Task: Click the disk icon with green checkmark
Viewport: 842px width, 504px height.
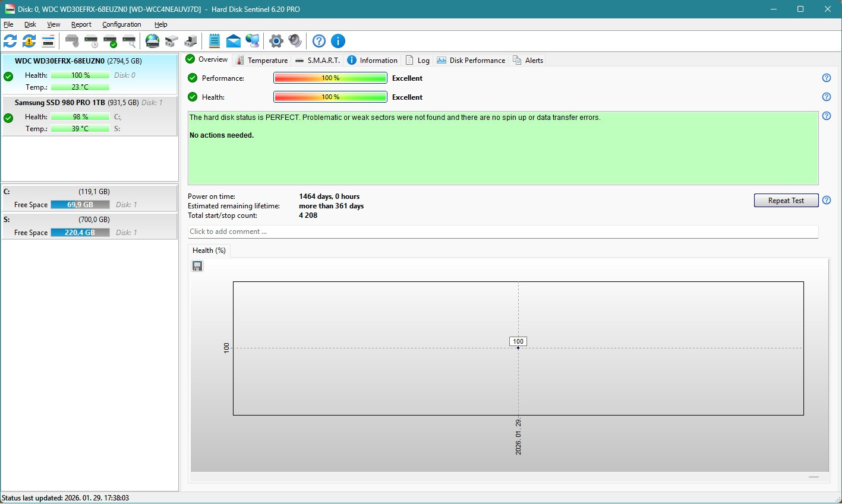Action: tap(110, 41)
